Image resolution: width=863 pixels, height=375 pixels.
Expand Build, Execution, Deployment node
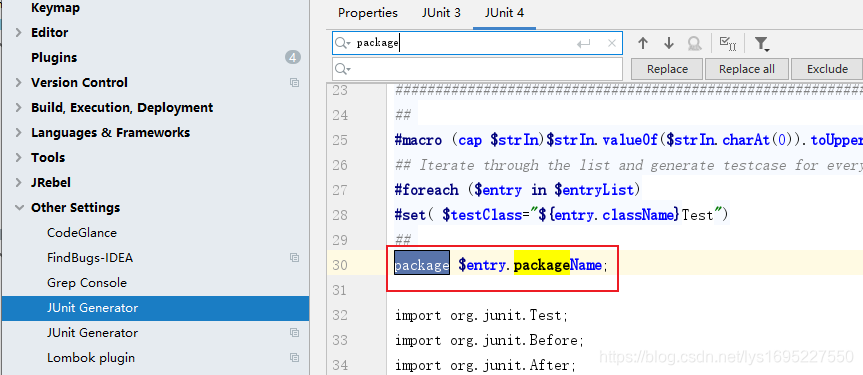pos(19,108)
